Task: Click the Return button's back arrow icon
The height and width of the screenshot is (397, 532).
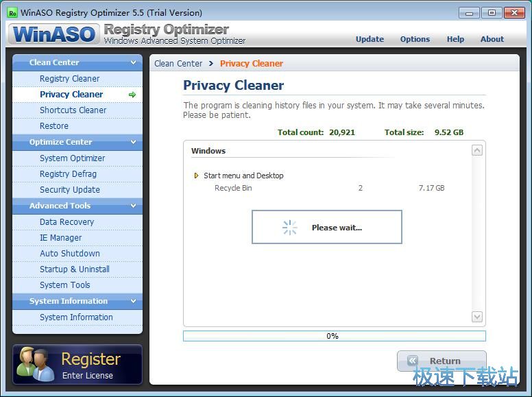Action: (x=413, y=361)
